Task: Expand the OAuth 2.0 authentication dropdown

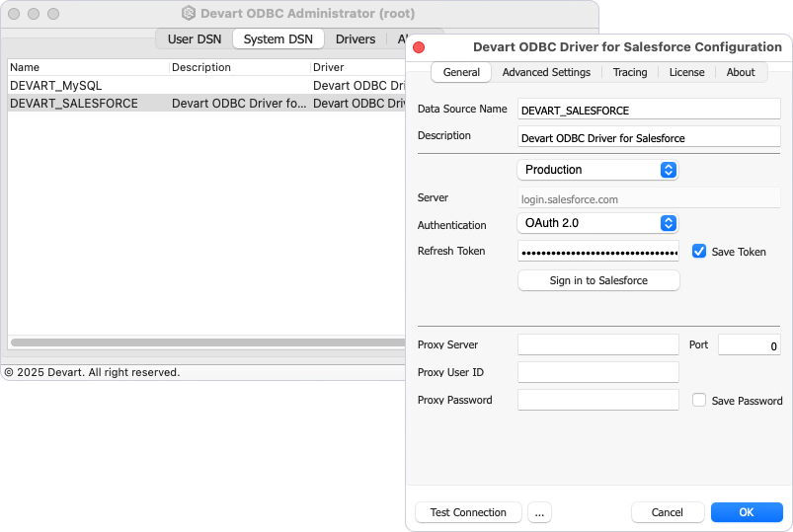Action: tap(597, 224)
